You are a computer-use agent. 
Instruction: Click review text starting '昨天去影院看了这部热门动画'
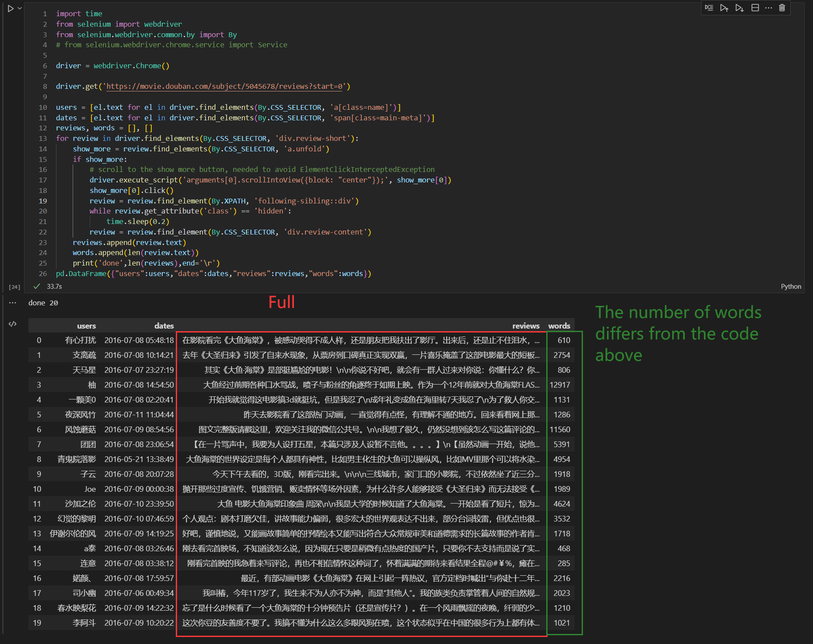391,415
